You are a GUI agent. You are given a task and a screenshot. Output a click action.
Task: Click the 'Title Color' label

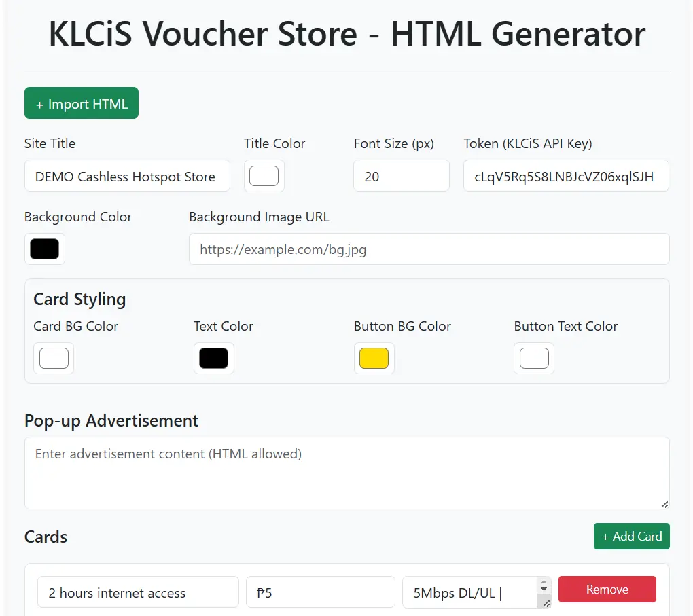pyautogui.click(x=274, y=143)
